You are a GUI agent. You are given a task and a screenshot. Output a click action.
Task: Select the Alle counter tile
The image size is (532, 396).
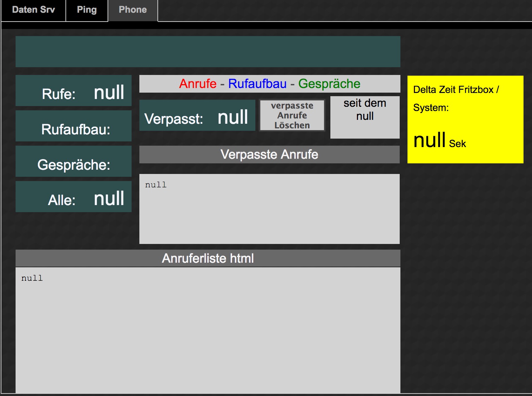point(74,197)
